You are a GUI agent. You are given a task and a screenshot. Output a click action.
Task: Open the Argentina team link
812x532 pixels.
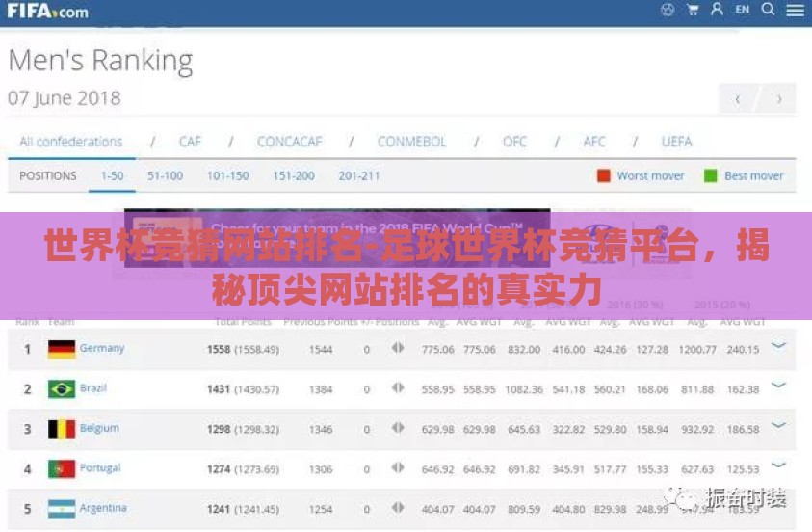tap(103, 508)
